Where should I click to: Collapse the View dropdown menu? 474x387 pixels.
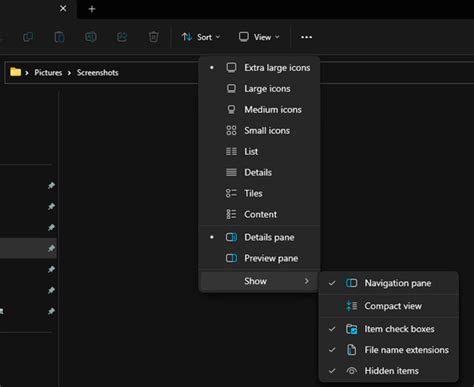coord(259,37)
